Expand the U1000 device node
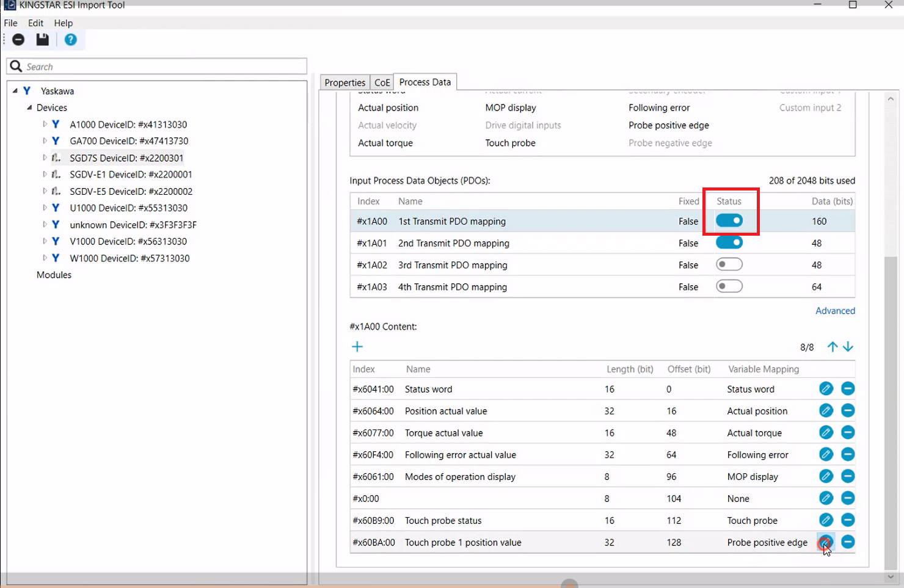The image size is (904, 588). click(x=45, y=208)
